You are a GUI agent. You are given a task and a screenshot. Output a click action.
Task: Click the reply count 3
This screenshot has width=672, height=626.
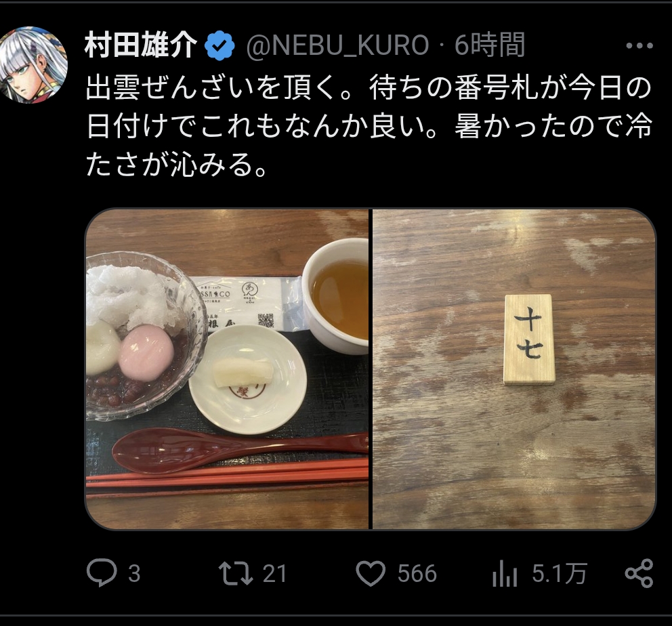tap(134, 574)
